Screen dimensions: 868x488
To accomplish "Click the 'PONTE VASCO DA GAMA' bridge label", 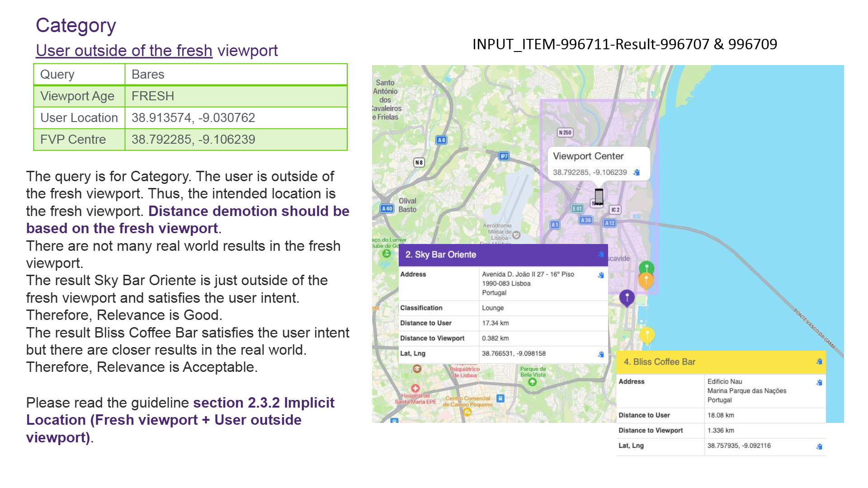I will point(814,329).
